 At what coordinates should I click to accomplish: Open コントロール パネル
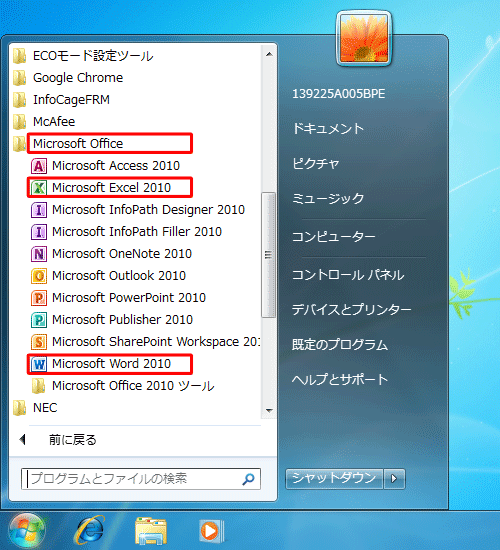(348, 275)
